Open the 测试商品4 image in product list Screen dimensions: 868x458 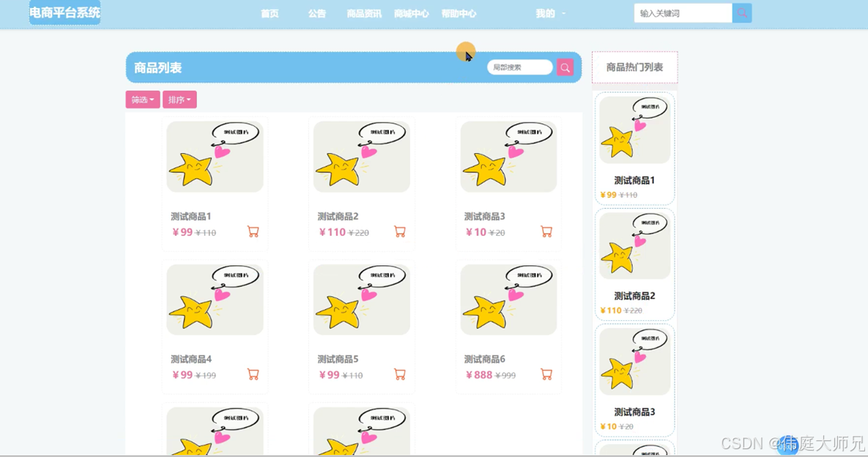215,299
